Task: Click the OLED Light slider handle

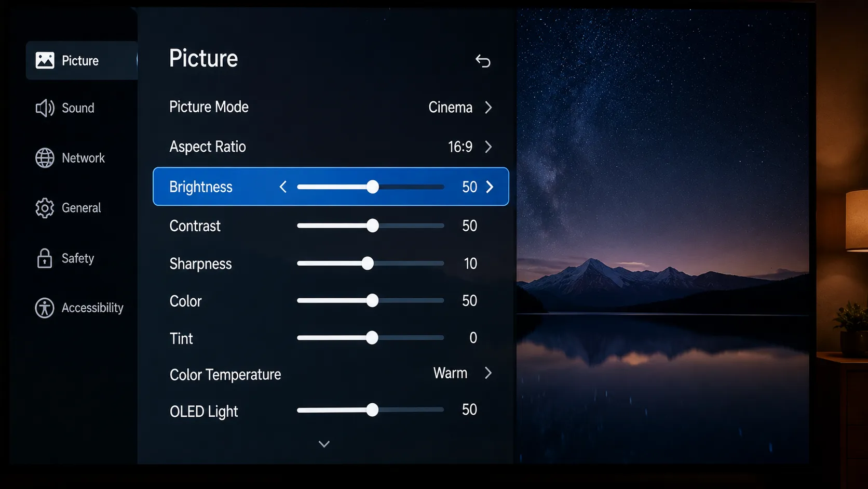Action: [x=372, y=410]
